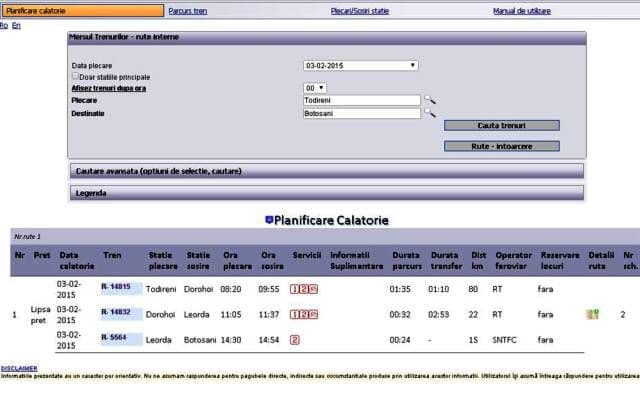Click the class 1 service icon for train R 14815
Image resolution: width=640 pixels, height=396 pixels.
[x=294, y=289]
